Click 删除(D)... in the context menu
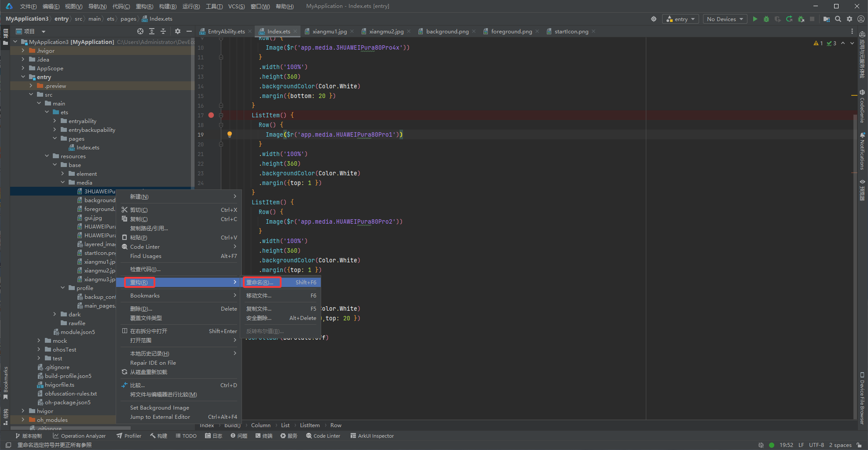This screenshot has height=450, width=868. point(179,308)
